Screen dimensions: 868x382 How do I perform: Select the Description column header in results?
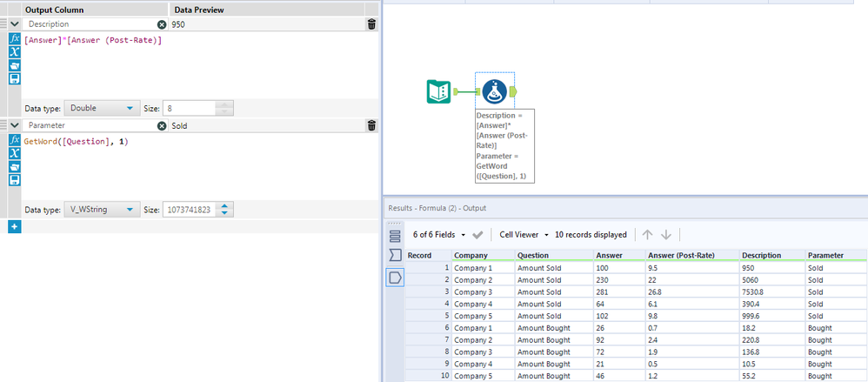pos(772,255)
